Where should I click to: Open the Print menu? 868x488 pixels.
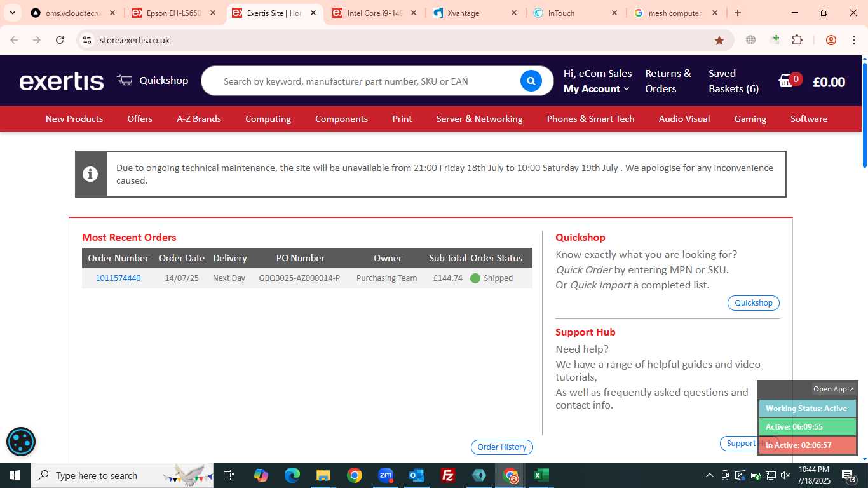click(x=402, y=119)
